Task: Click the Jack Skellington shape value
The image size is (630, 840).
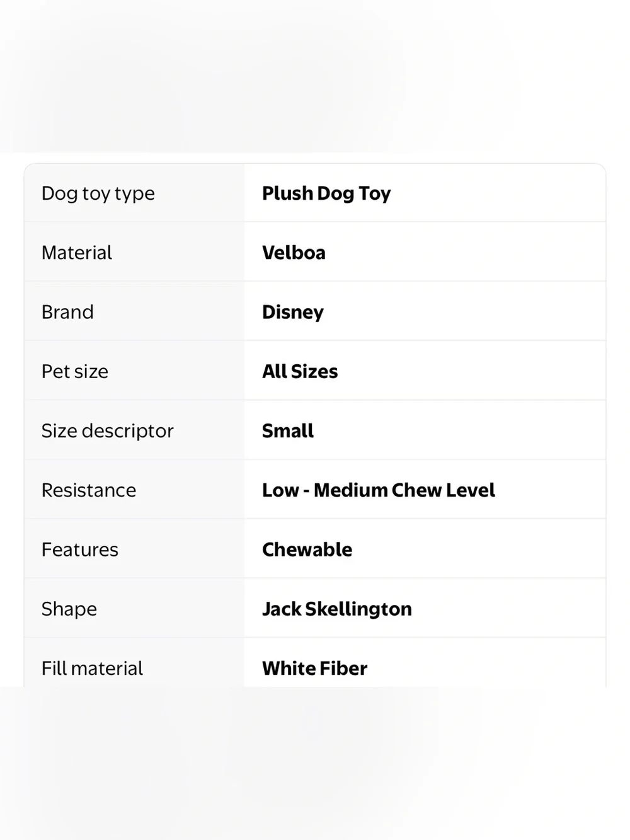Action: (337, 609)
